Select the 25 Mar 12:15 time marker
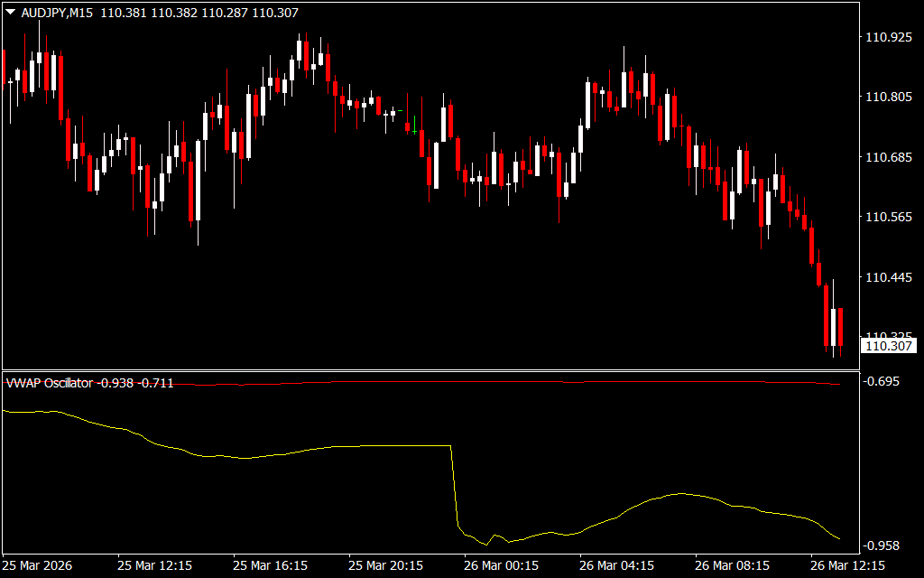The height and width of the screenshot is (578, 924). pos(154,565)
